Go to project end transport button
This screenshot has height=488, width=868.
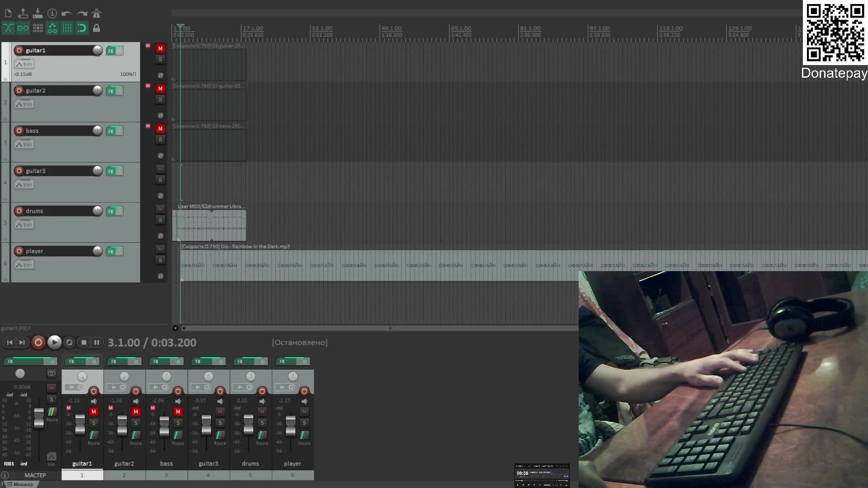(x=22, y=343)
